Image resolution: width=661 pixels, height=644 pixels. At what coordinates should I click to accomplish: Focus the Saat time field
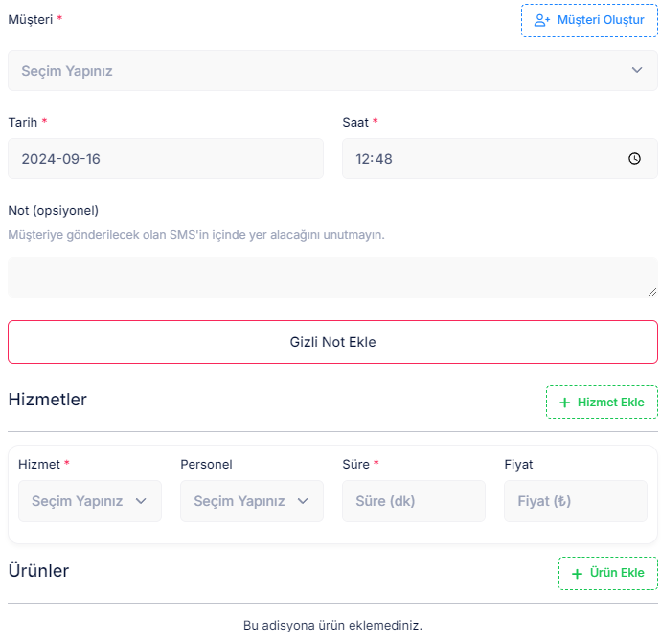(x=499, y=158)
